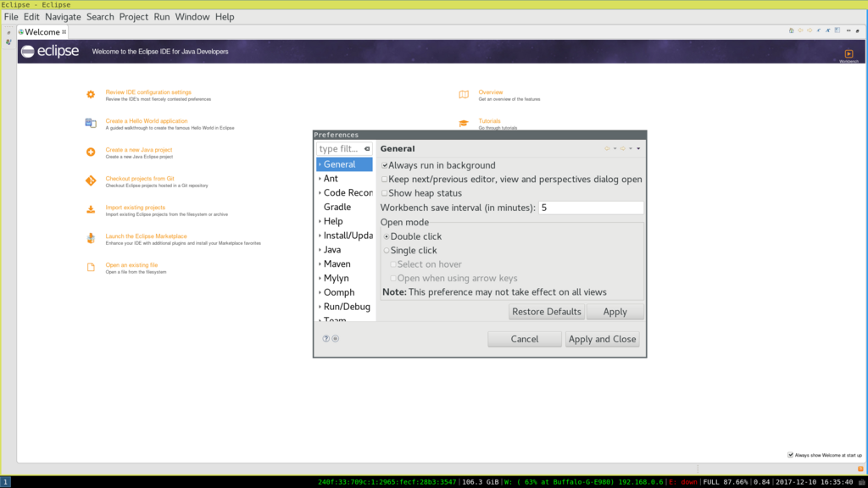Reduce font size with the small A icon
This screenshot has height=488, width=868.
coord(819,30)
